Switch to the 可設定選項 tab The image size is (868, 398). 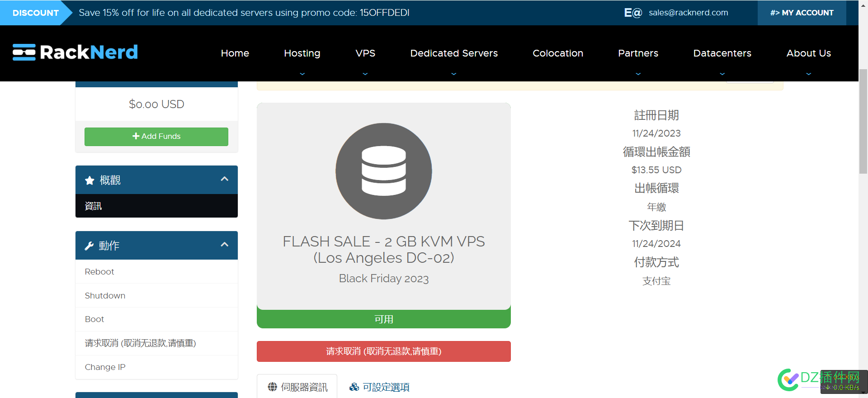[x=379, y=387]
